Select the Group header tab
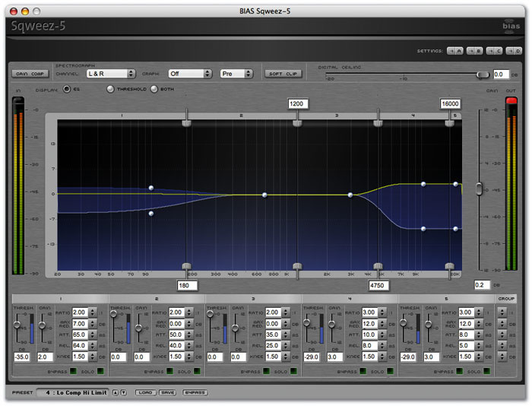Screen dimensions: 532x406 click(506, 299)
